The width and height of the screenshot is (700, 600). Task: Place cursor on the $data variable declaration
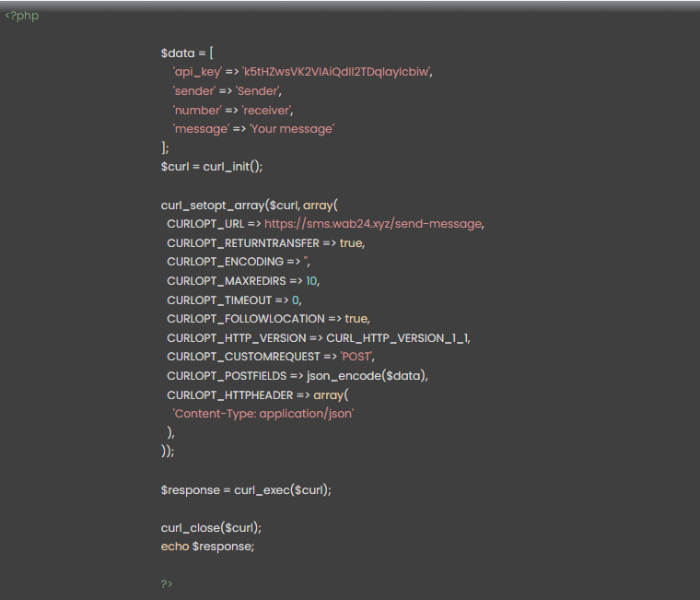[x=178, y=53]
